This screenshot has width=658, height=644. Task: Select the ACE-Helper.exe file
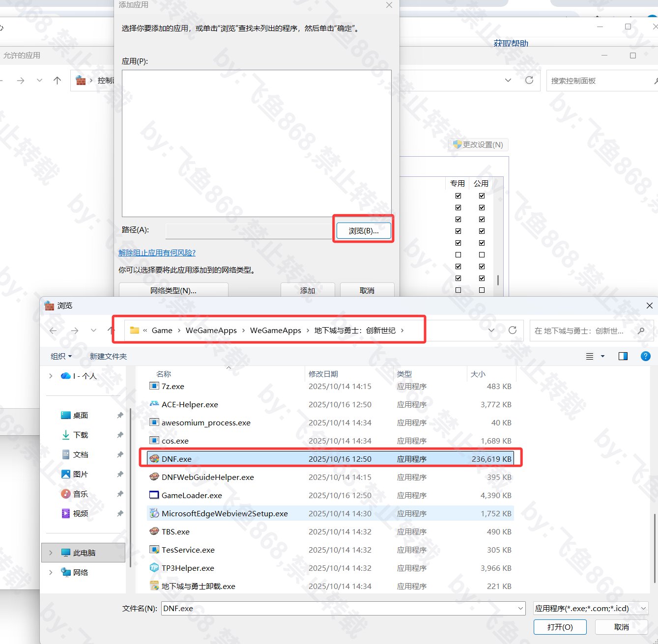190,404
